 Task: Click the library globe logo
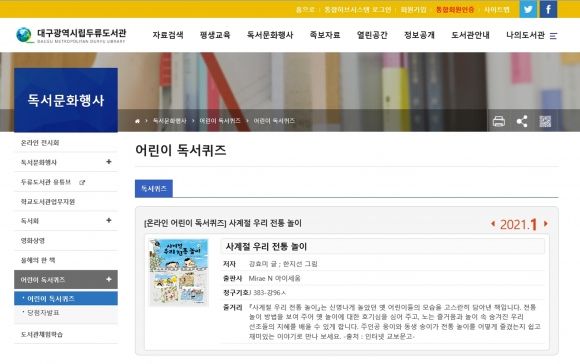pos(24,35)
